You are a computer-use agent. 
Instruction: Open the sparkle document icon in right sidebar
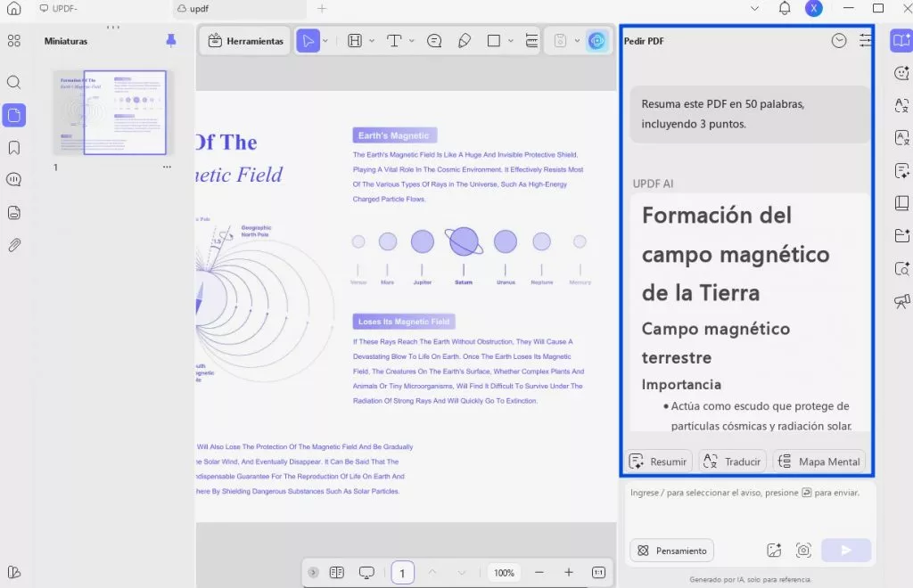pyautogui.click(x=901, y=171)
